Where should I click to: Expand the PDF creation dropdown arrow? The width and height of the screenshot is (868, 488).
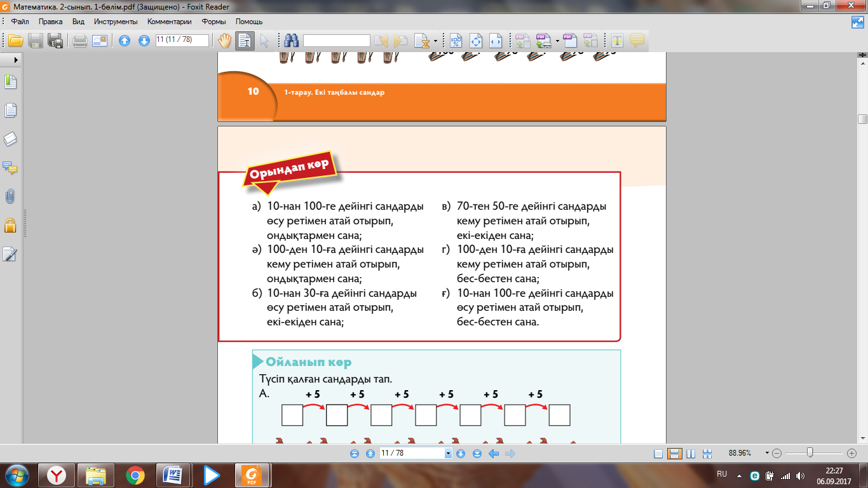coord(557,41)
